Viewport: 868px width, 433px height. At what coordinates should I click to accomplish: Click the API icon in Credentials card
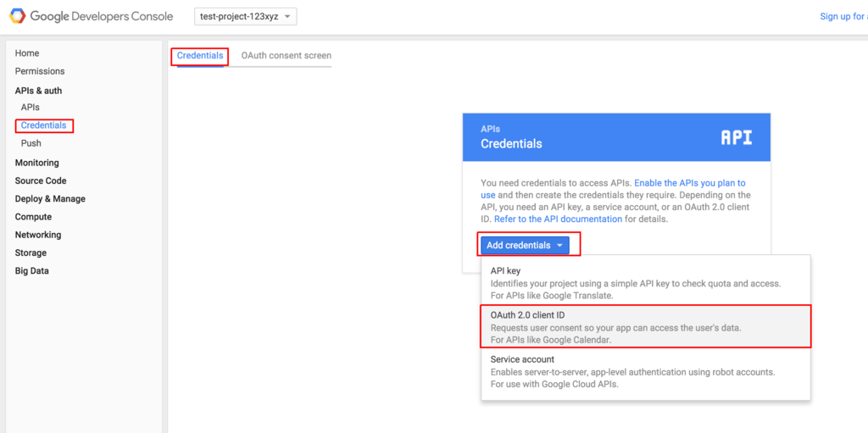(x=736, y=137)
